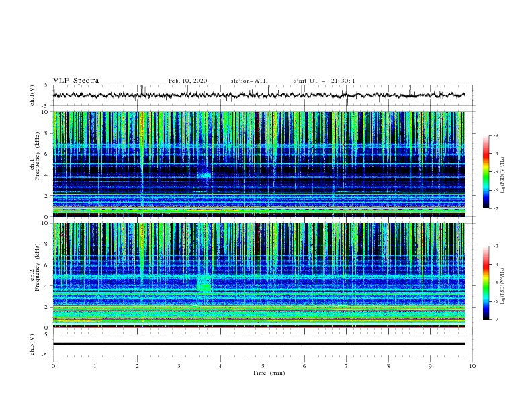Select the "start UT = 21:30:1" text
Screen dimensions: 532x411
[324, 81]
